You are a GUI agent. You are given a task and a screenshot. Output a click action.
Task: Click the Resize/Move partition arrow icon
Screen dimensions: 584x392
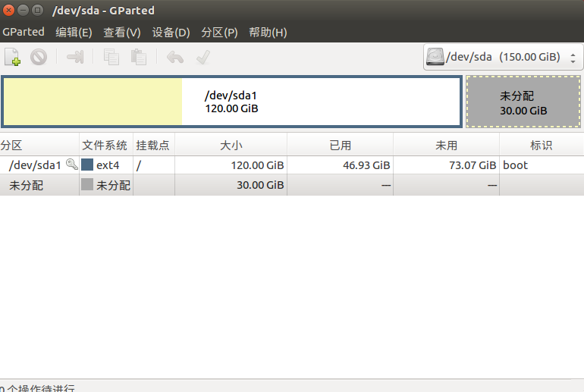pyautogui.click(x=75, y=58)
